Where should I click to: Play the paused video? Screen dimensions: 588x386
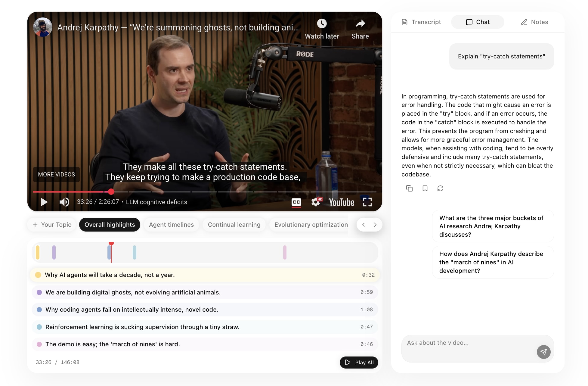click(44, 202)
